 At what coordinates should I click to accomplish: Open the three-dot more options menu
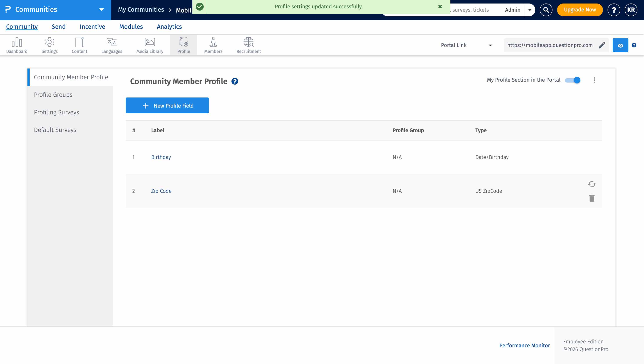point(594,80)
